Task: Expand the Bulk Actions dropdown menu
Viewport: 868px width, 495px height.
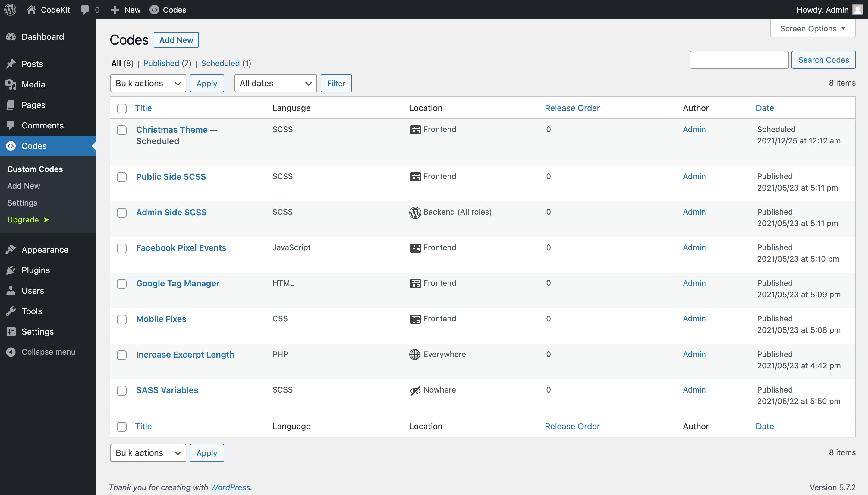Action: coord(148,84)
